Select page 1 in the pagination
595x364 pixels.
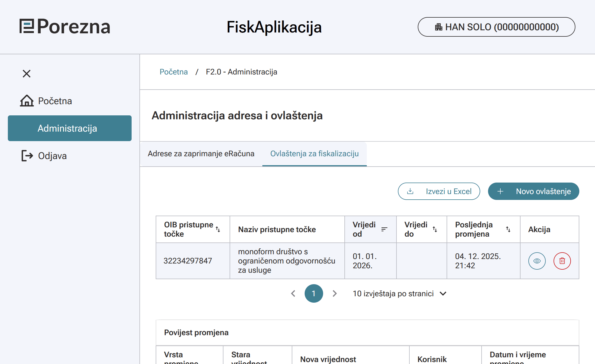314,293
